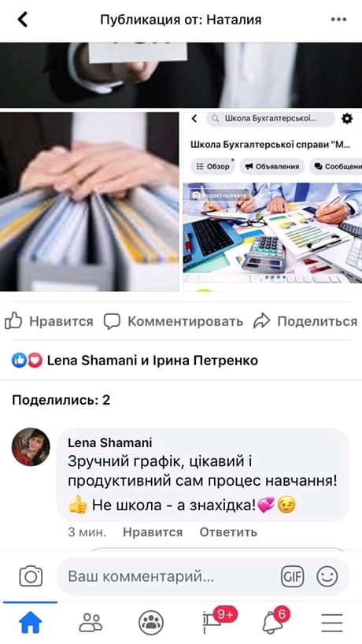Image resolution: width=362 pixels, height=644 pixels.
Task: Open Lena Shamani's profile picture
Action: pyautogui.click(x=31, y=447)
